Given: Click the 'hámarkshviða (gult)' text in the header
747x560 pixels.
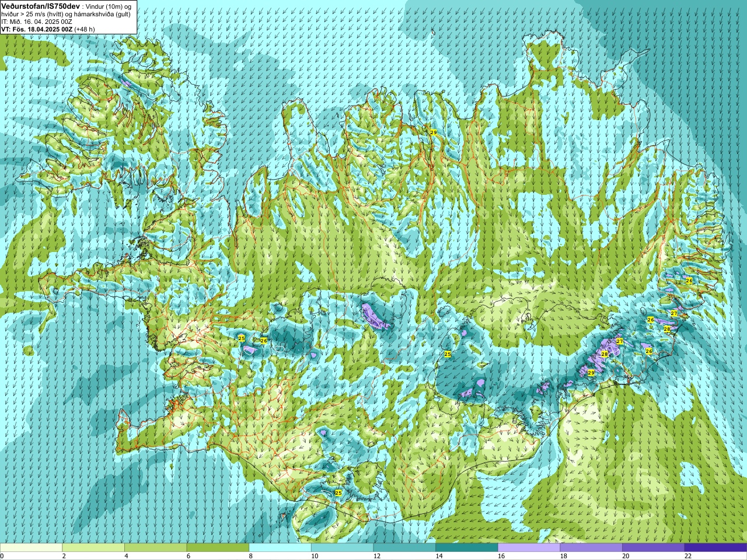Looking at the screenshot, I should pyautogui.click(x=101, y=14).
